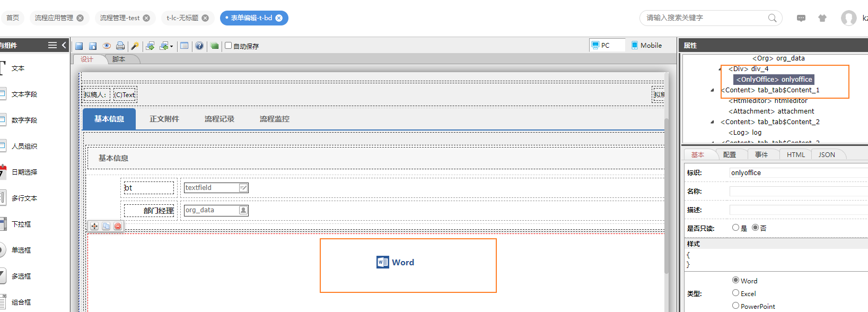Collapse the component panel with left arrow
The width and height of the screenshot is (868, 312).
[x=64, y=45]
